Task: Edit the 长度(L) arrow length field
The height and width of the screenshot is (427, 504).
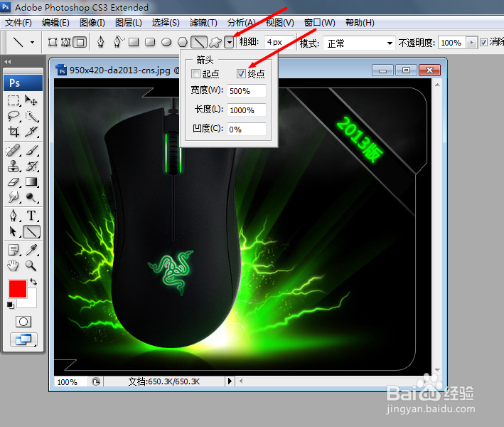Action: [247, 110]
